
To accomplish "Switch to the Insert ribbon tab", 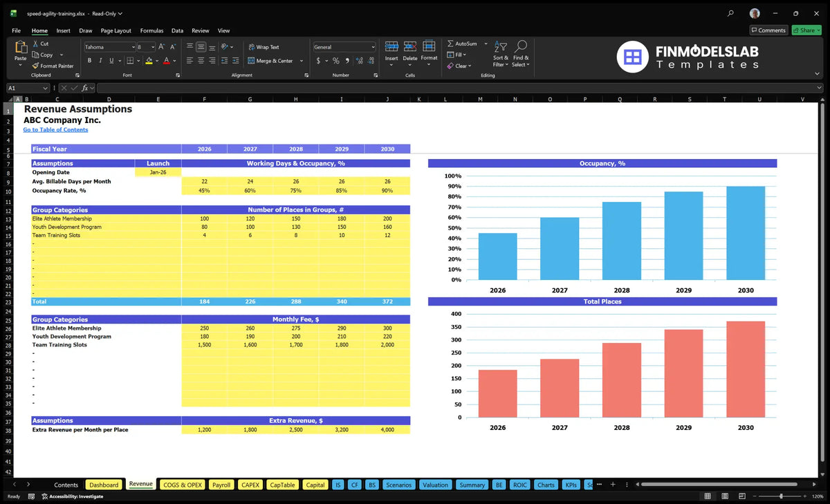I will click(63, 30).
